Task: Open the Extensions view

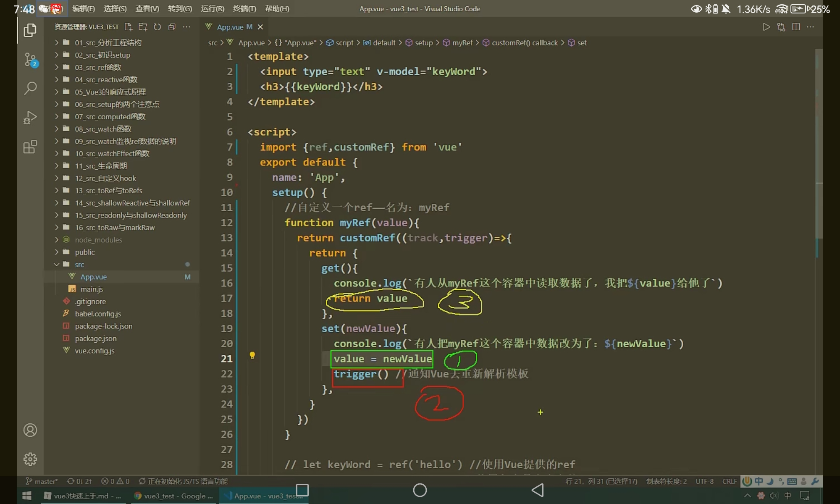Action: (x=30, y=147)
